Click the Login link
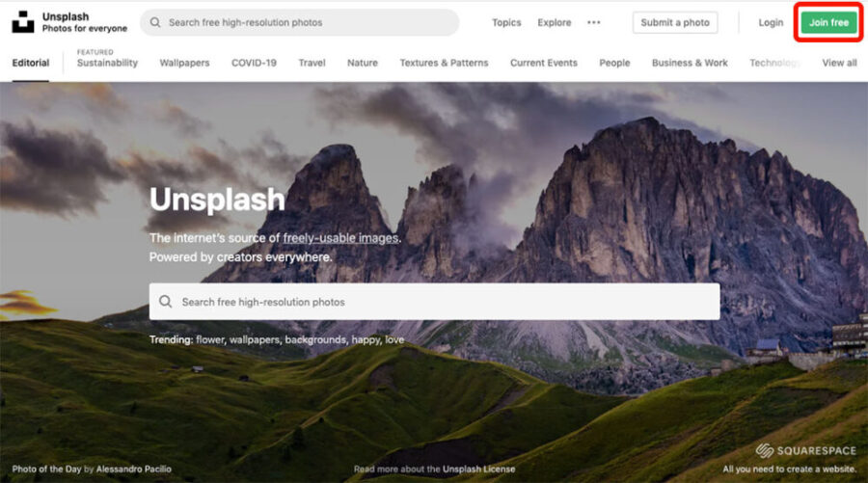 coord(771,23)
